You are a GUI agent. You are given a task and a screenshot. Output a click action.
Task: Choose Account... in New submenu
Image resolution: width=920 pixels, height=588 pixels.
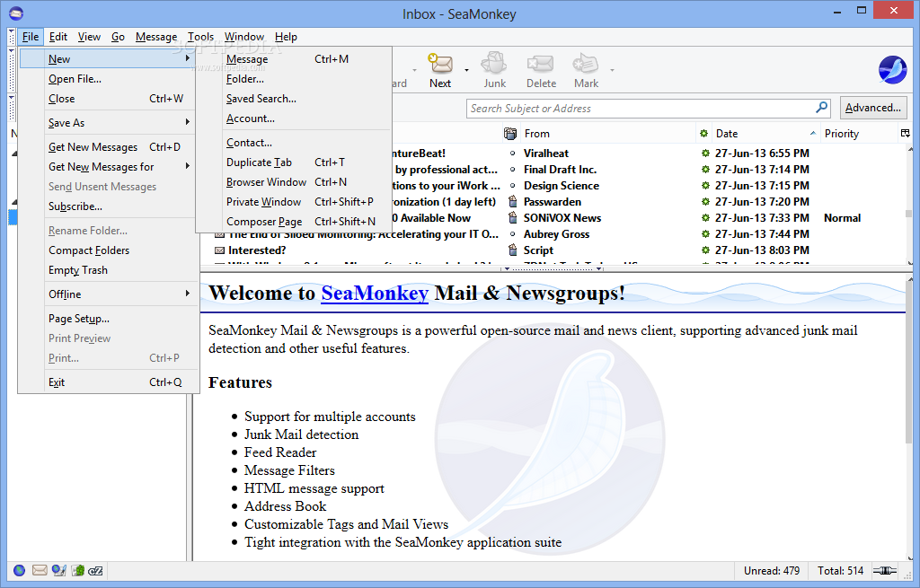coord(294,118)
